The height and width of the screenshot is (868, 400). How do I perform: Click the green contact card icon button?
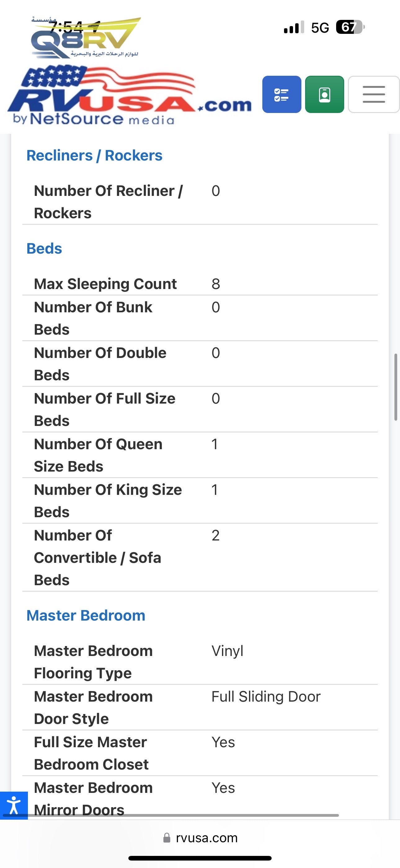[324, 94]
